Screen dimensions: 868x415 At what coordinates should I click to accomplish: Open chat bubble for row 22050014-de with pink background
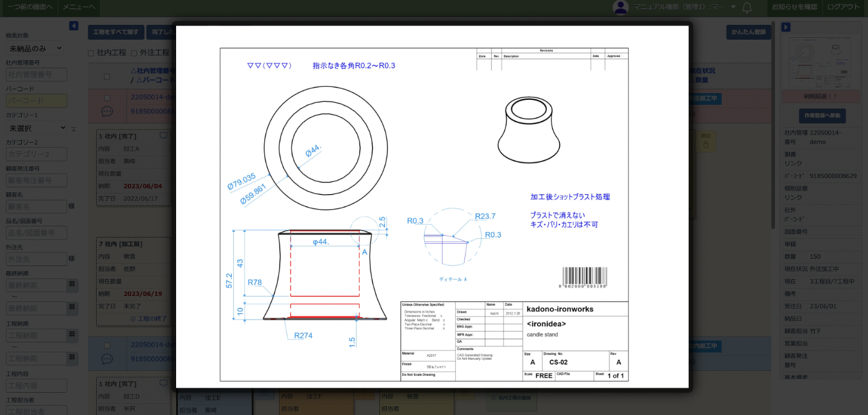point(107,112)
